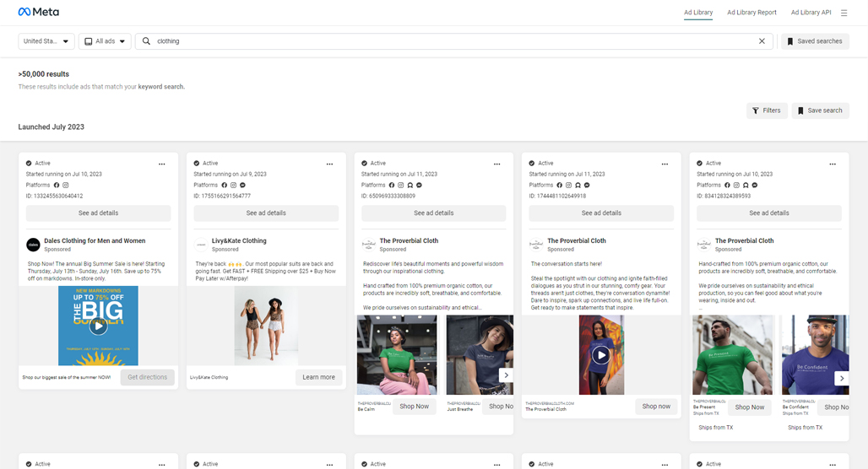Select 'Launched July 2023' heading
This screenshot has width=868, height=469.
pos(51,127)
